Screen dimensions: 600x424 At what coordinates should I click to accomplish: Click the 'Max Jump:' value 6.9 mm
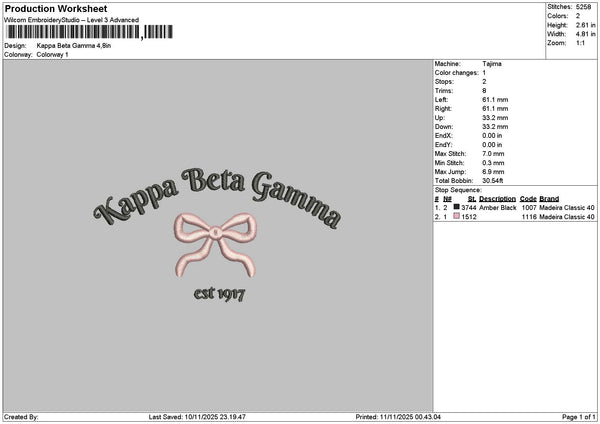point(493,172)
